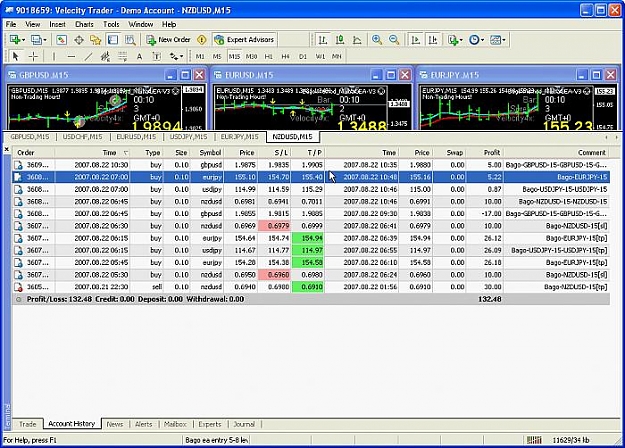The height and width of the screenshot is (448, 625).
Task: Switch timeframe to M30
Action: [251, 56]
